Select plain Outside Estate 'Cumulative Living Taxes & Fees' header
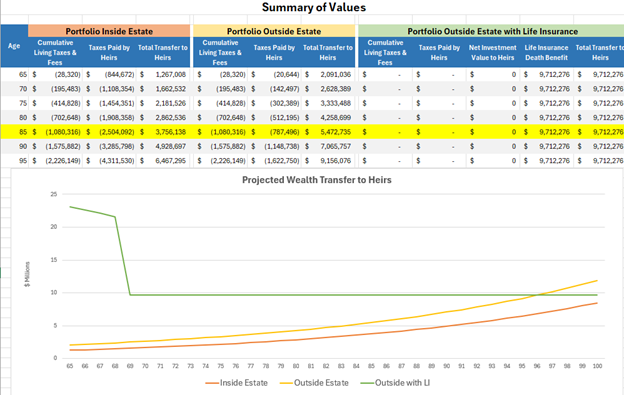 220,52
